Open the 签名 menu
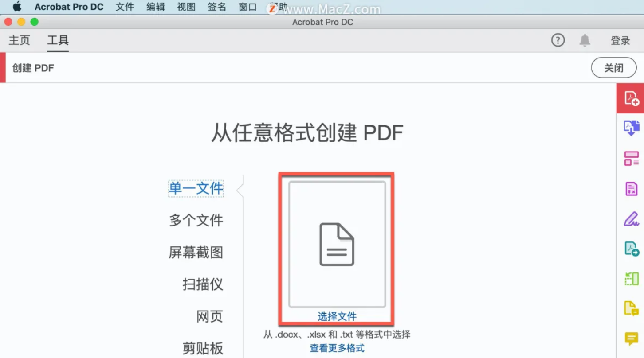This screenshot has width=644, height=358. 216,7
